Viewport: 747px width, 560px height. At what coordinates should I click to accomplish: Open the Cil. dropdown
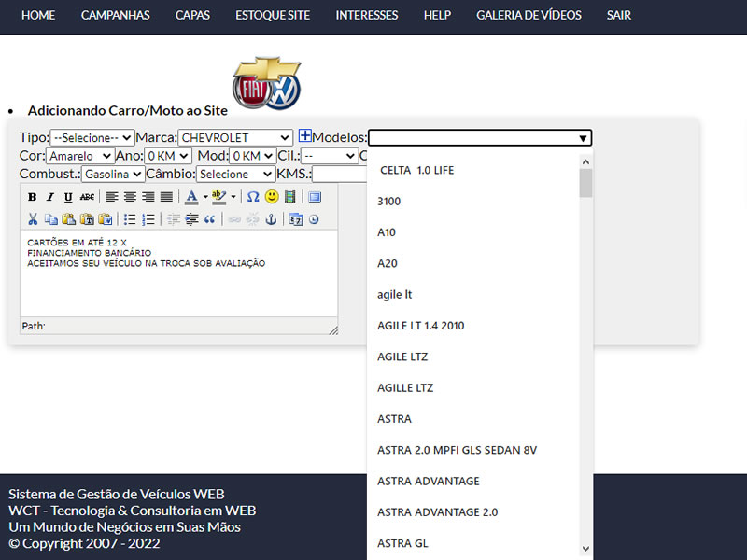point(330,156)
